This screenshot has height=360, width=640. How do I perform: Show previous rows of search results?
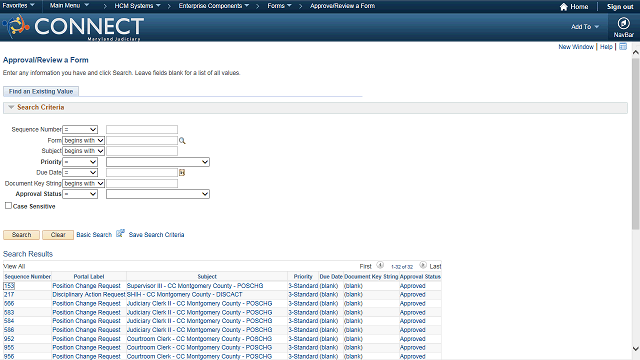380,265
